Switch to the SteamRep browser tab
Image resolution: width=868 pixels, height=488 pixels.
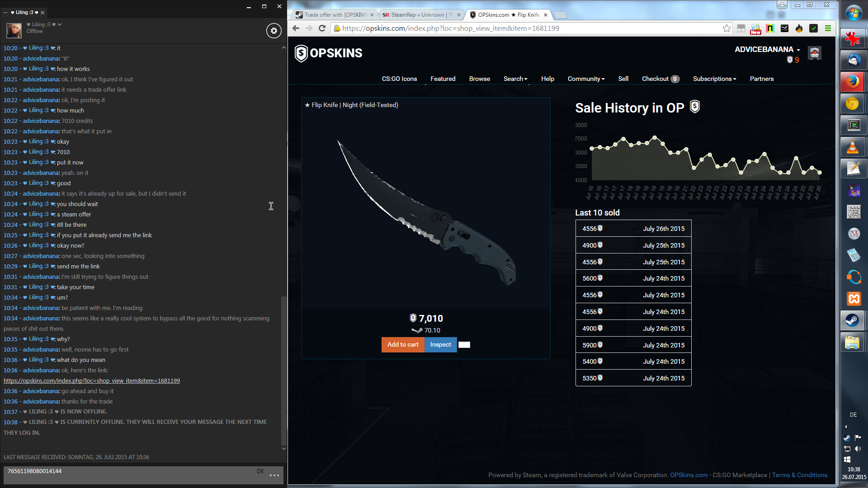pyautogui.click(x=418, y=15)
